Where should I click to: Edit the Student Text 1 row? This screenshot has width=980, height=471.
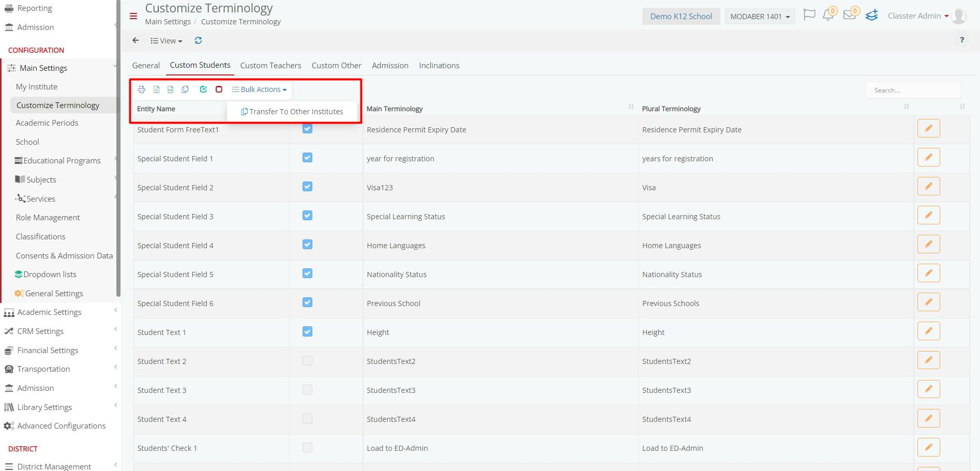click(929, 331)
